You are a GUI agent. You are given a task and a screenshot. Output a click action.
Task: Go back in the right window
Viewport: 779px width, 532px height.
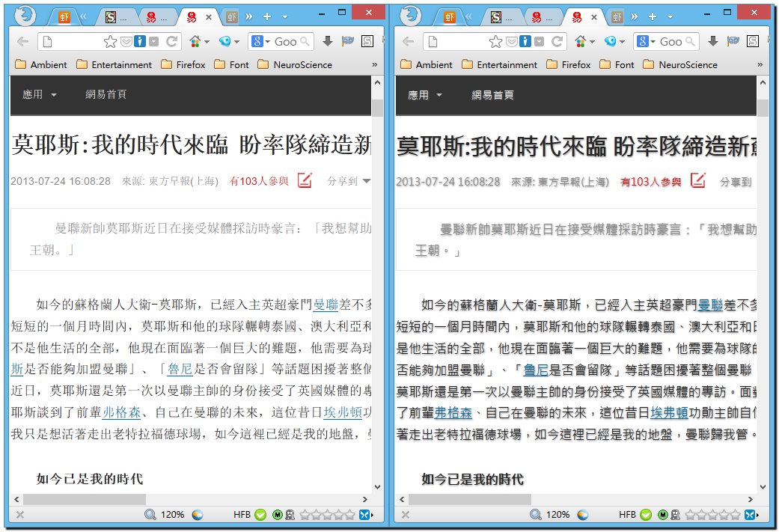[x=409, y=42]
